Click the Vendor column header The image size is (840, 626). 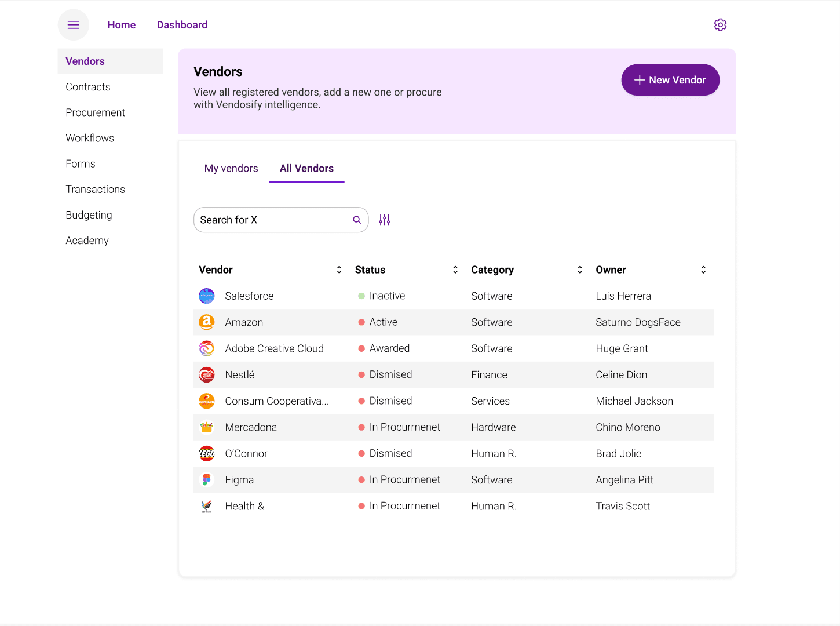click(216, 270)
